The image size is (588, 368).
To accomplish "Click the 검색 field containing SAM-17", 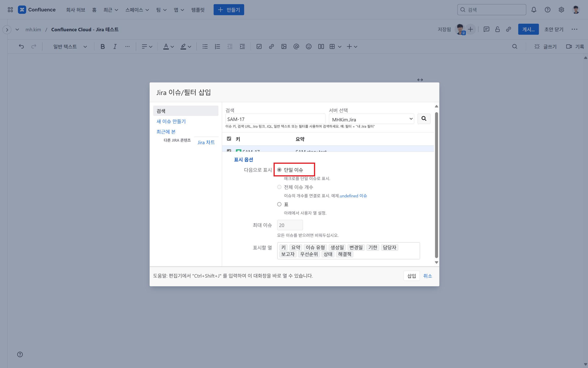I will [275, 119].
